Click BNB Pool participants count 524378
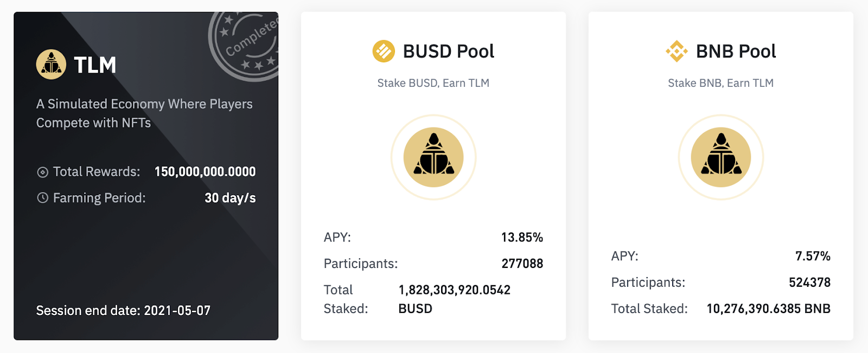Screen dimensions: 868x353 [809, 283]
